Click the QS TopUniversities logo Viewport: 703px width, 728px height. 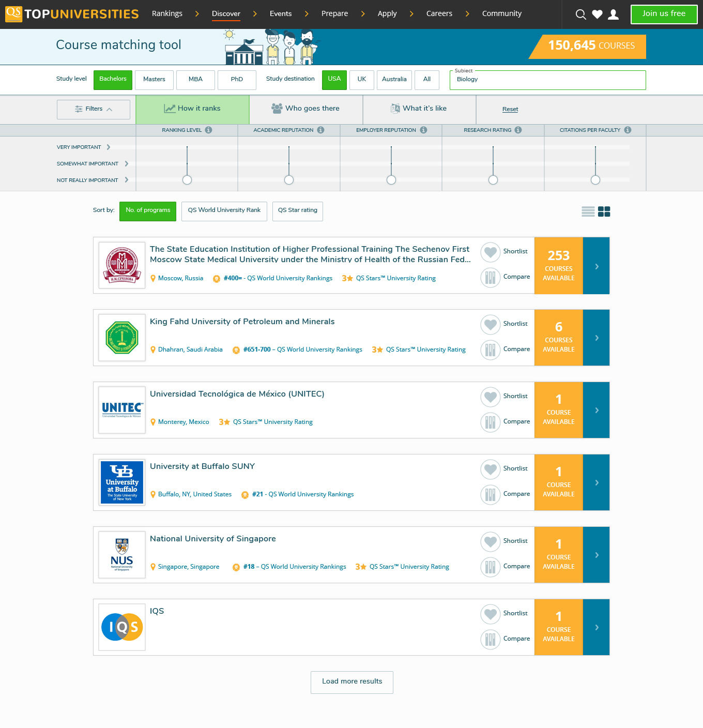click(x=72, y=14)
